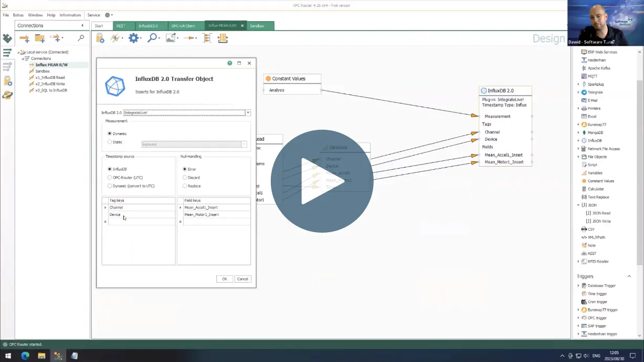This screenshot has height=362, width=644.
Task: Click the zoom magnifier icon in designer toolbar
Action: coord(152,38)
